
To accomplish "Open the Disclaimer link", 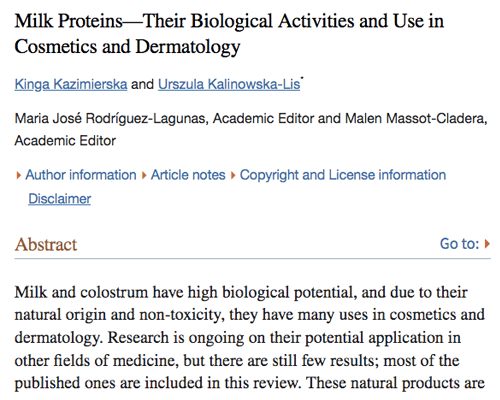I will (x=59, y=199).
